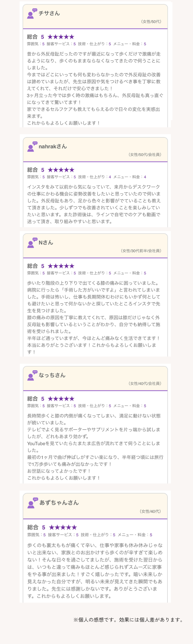The width and height of the screenshot is (193, 644).
Task: Click the review text starting インスタをみて
Action: 94,204
